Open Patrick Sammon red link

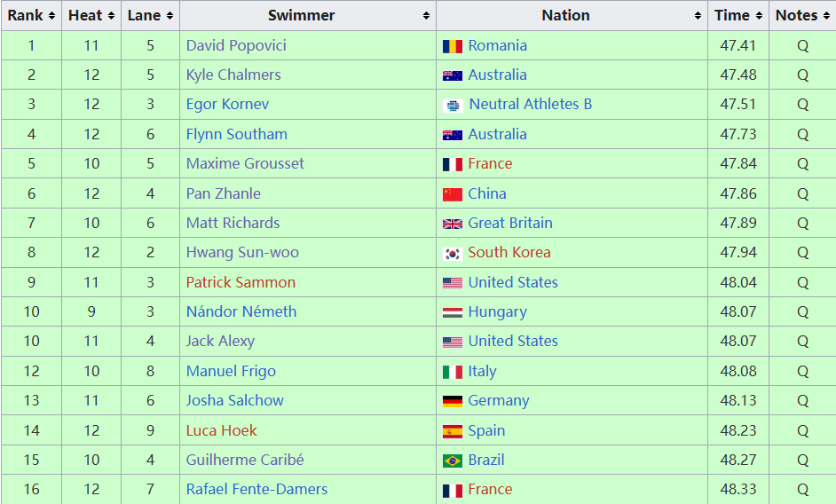point(241,283)
